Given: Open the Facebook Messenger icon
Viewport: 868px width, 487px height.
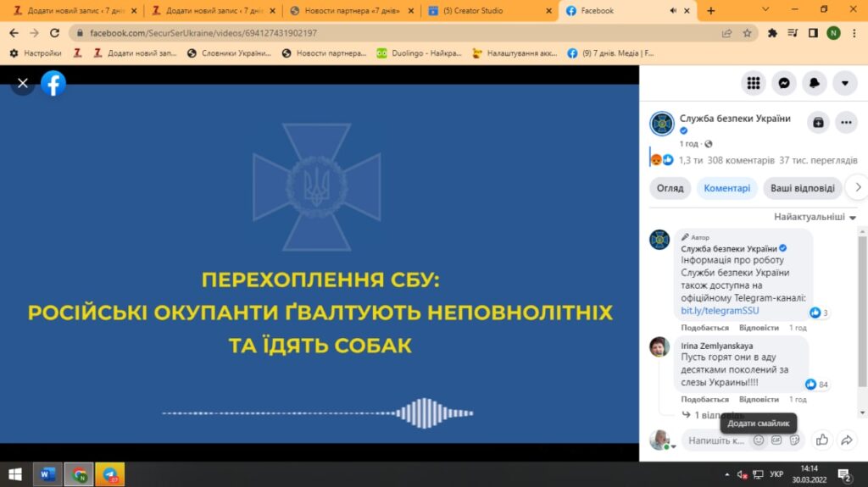Looking at the screenshot, I should click(784, 83).
